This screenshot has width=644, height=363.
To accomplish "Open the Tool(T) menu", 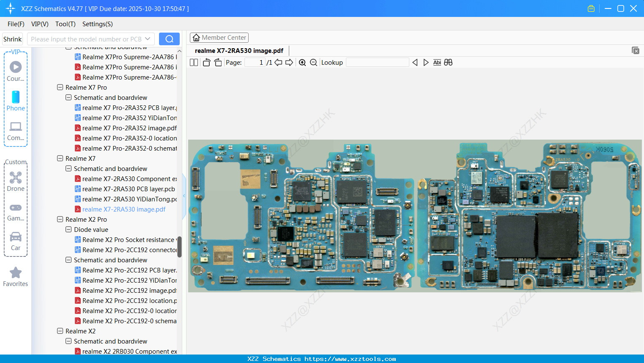I will (66, 24).
